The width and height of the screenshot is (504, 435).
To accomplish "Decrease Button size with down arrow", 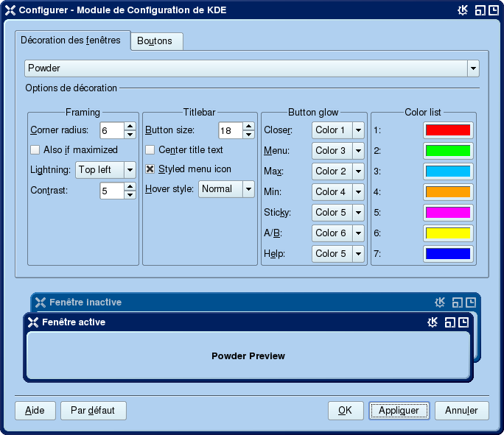I will [x=248, y=135].
